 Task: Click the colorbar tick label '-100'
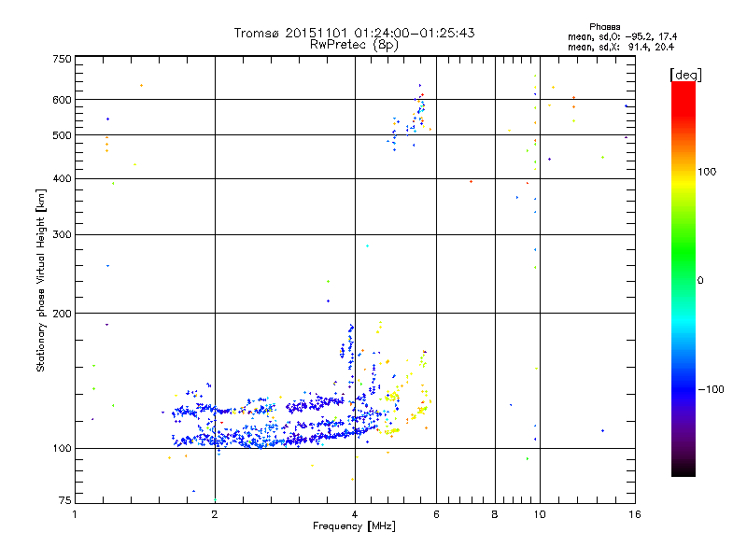(712, 389)
